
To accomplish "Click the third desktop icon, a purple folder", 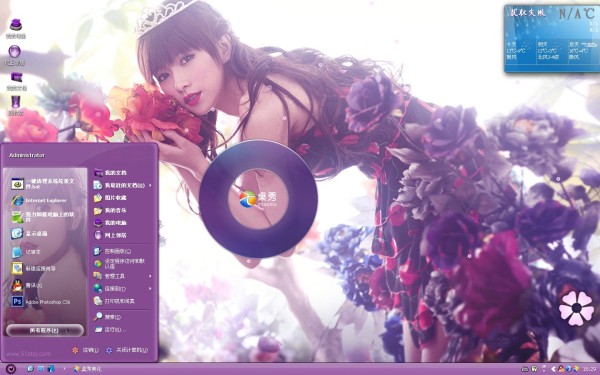I will tap(16, 81).
